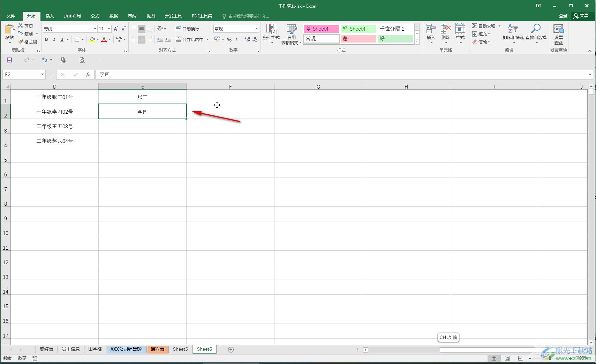Select the Sheet5 worksheet tab
Viewport: 596px width, 364px height.
pyautogui.click(x=180, y=349)
